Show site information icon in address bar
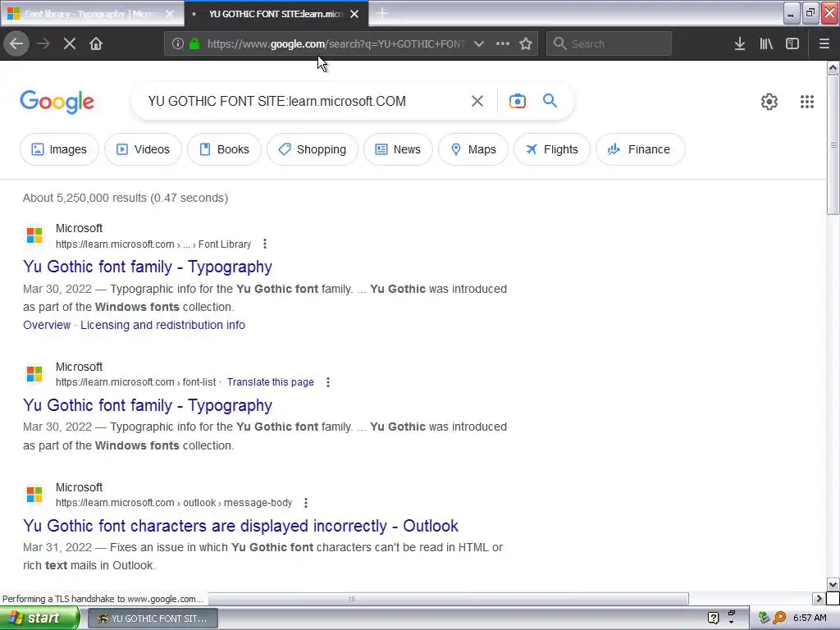 pos(178,43)
